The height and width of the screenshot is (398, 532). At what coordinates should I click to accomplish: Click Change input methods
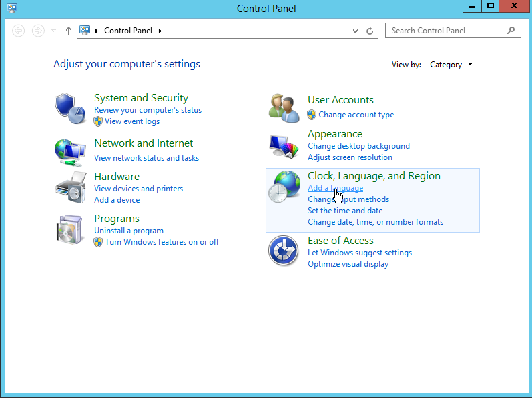pos(348,199)
